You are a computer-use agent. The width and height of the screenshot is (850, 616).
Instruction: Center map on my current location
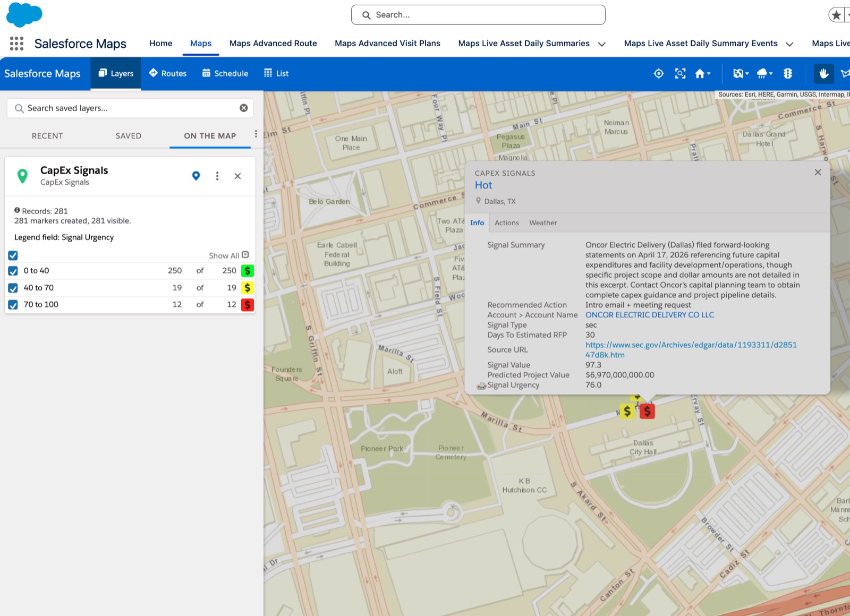coord(658,74)
